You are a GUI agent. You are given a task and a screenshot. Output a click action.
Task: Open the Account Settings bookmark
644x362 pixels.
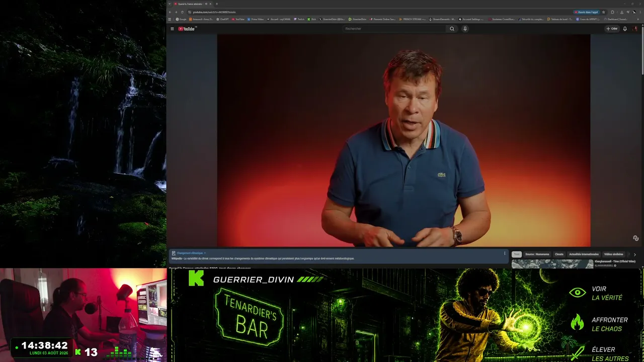coord(471,19)
